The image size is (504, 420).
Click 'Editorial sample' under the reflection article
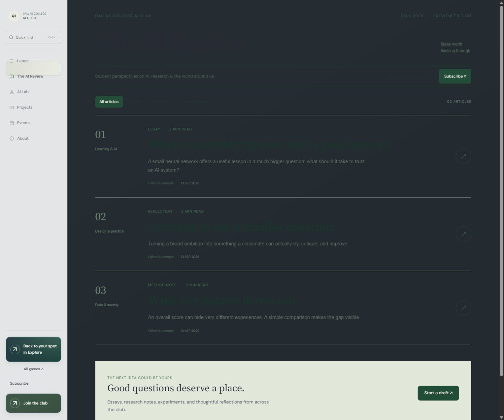pyautogui.click(x=161, y=257)
